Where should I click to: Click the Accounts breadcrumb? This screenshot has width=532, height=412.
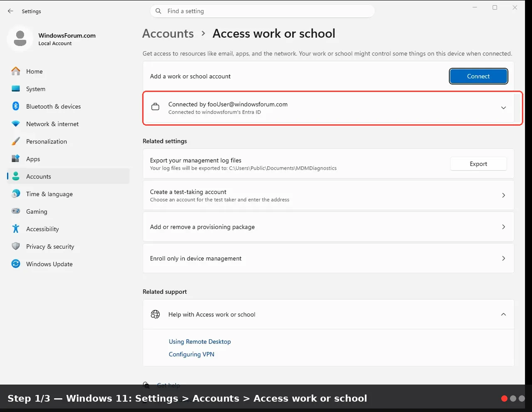[168, 33]
